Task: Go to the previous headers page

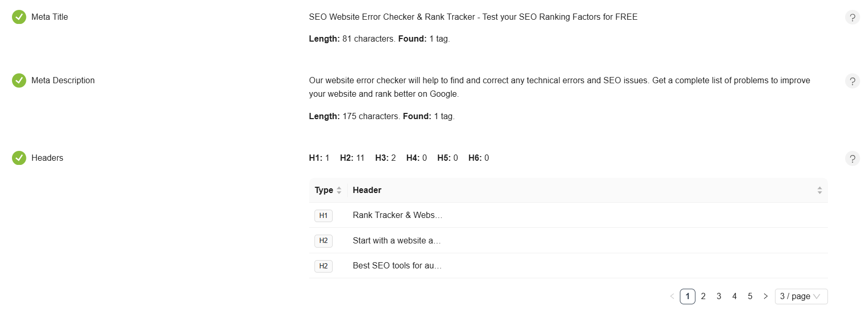Action: pos(672,297)
